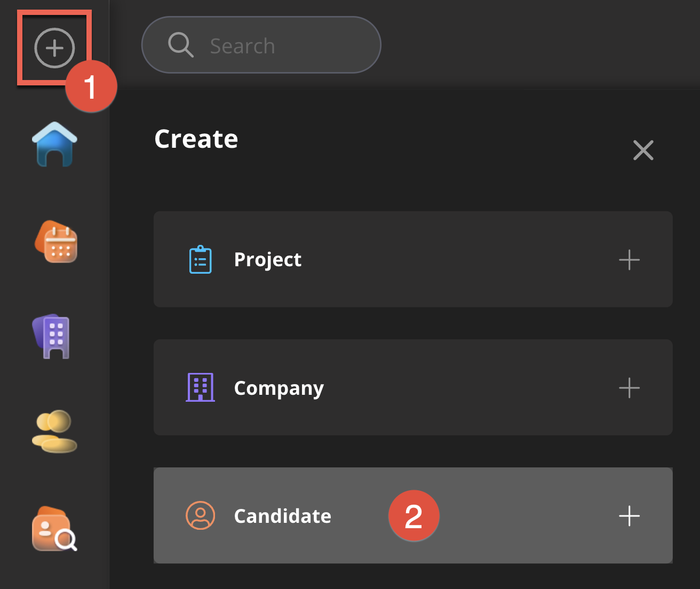Click the Company building icon in list
This screenshot has height=589, width=700.
[x=201, y=387]
